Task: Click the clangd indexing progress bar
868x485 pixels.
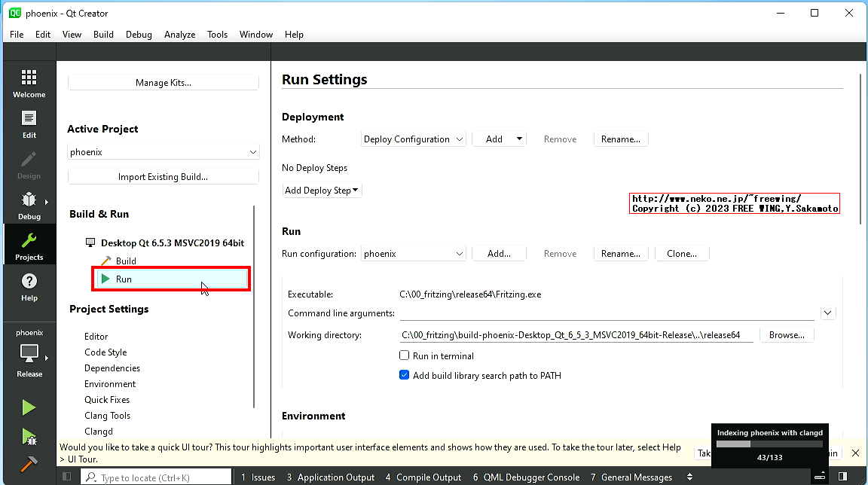Action: tap(769, 444)
